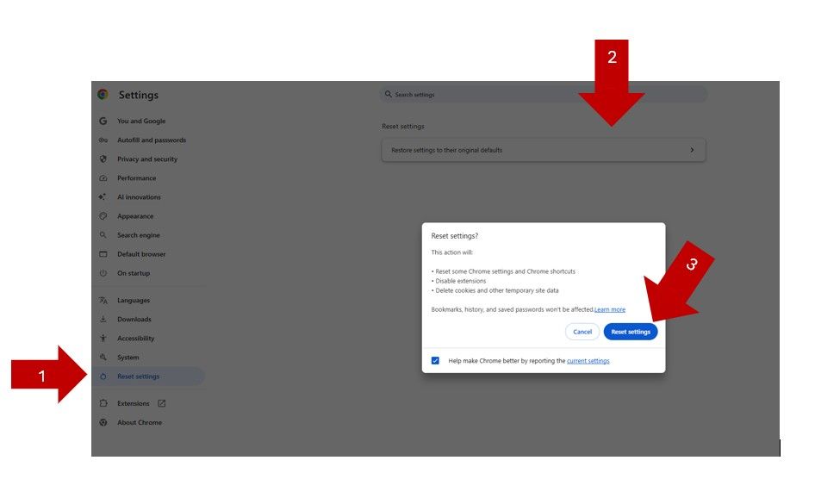Click the Privacy shield icon
This screenshot has width=815, height=504.
103,159
